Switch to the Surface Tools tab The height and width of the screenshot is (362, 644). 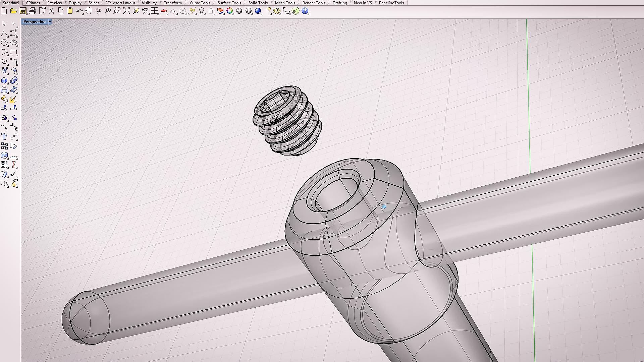coord(229,3)
